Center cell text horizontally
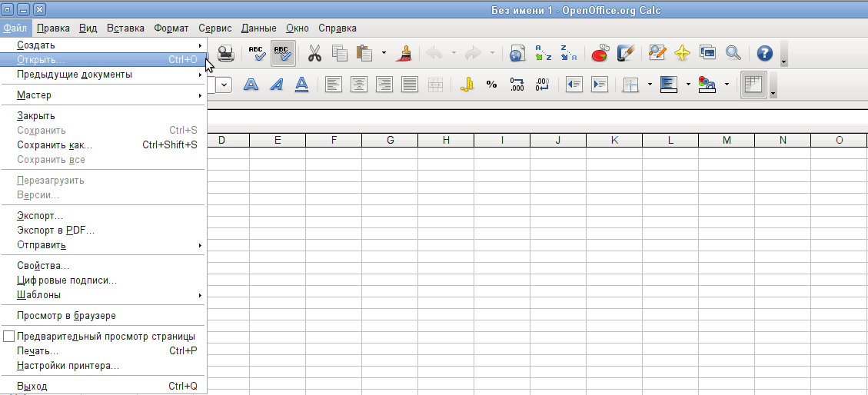Image resolution: width=868 pixels, height=395 pixels. point(359,85)
